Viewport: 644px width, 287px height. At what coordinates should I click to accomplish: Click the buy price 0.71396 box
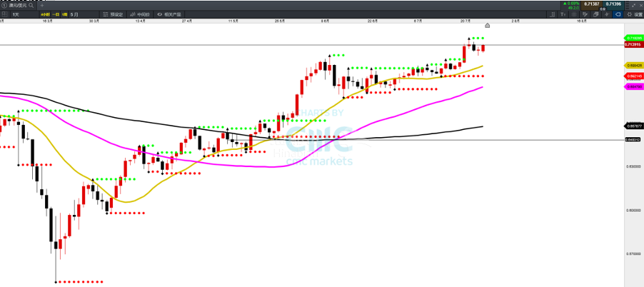pyautogui.click(x=613, y=4)
